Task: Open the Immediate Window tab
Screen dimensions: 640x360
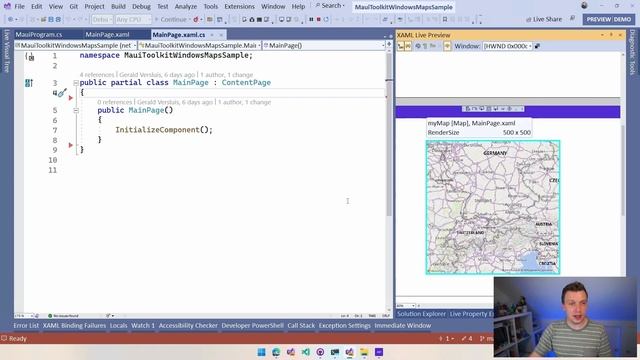Action: pos(402,325)
